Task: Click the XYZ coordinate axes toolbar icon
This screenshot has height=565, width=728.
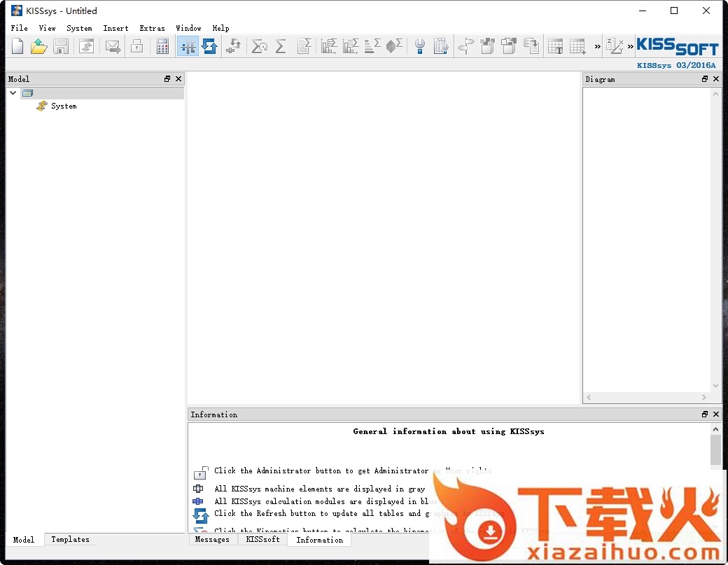Action: (615, 46)
